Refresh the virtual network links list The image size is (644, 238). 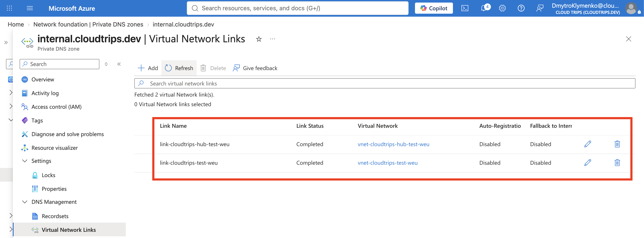179,68
